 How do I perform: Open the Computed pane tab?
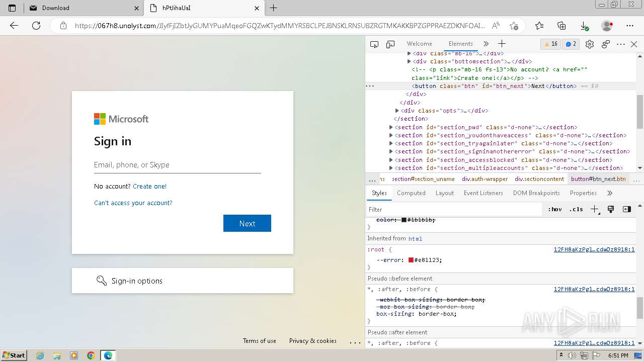point(411,193)
